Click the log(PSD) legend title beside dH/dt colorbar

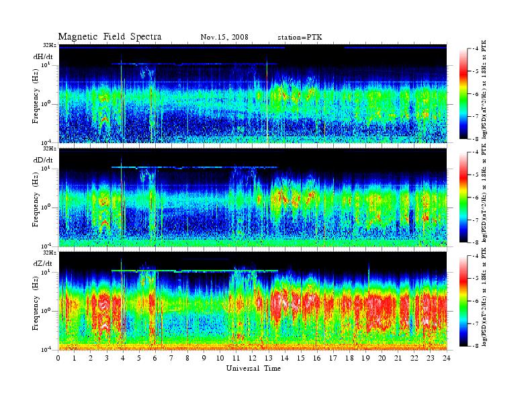point(484,89)
